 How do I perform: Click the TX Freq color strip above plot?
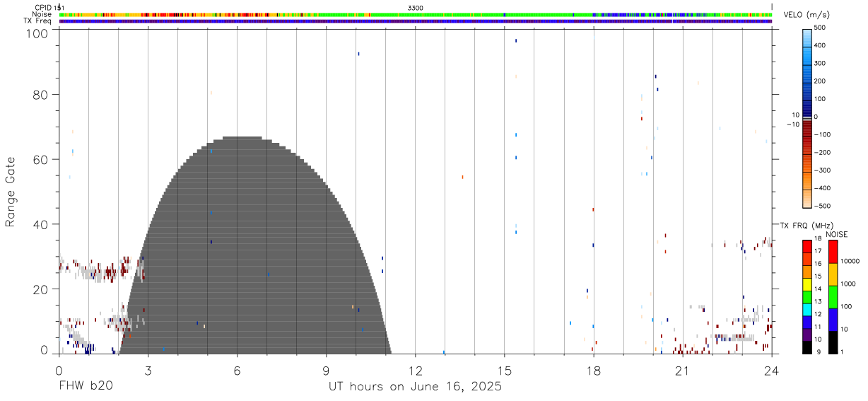coord(415,21)
